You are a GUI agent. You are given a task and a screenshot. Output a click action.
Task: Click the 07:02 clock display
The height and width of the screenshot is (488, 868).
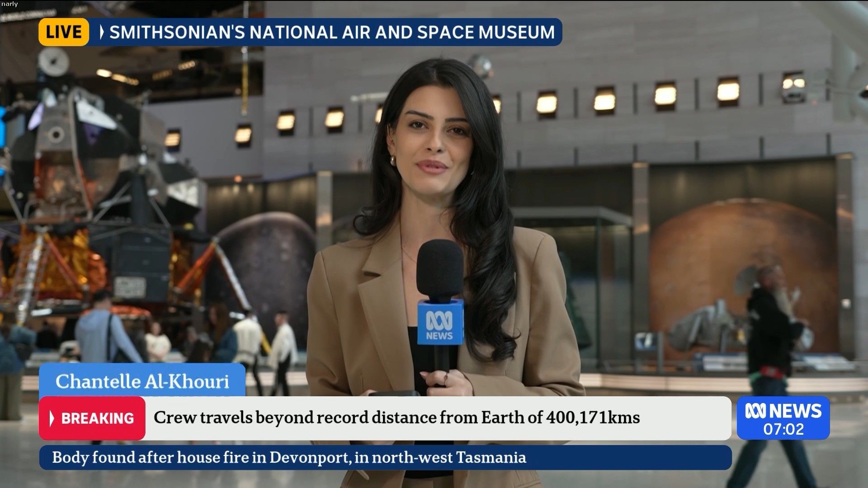783,429
